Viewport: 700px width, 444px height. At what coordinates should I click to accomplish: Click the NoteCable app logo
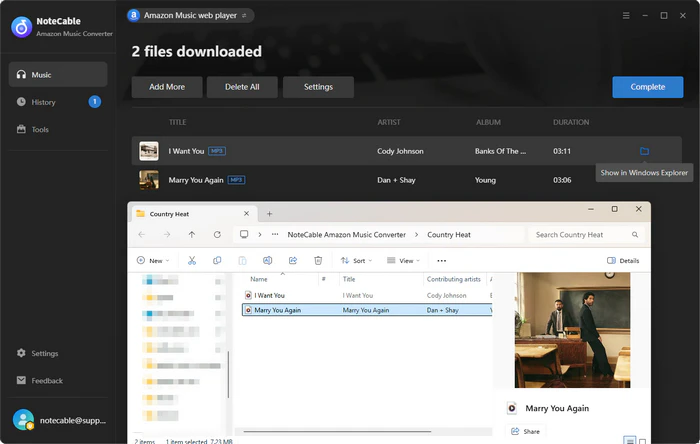pos(21,27)
